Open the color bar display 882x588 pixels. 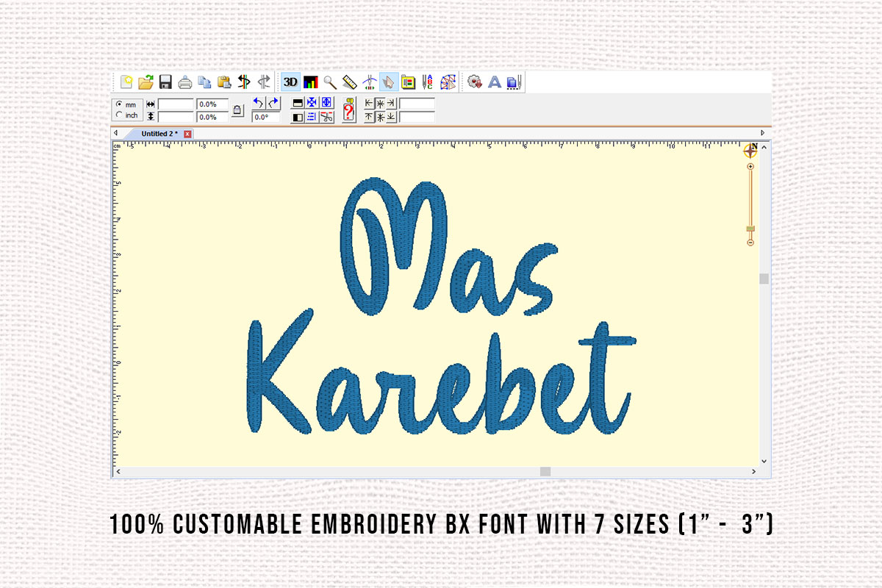311,82
